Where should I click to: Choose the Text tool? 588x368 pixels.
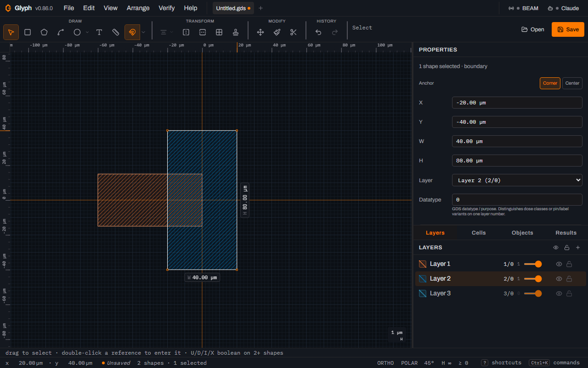pyautogui.click(x=99, y=32)
